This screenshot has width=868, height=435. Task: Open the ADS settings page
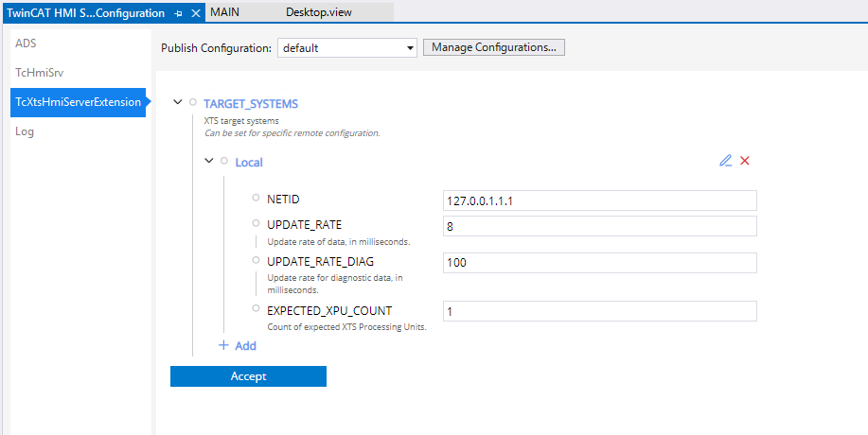26,43
